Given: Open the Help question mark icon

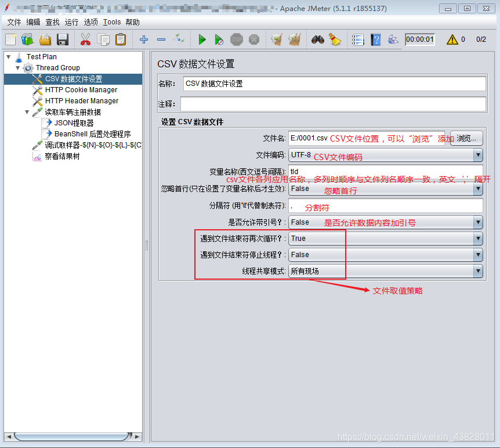Looking at the screenshot, I should pos(376,39).
